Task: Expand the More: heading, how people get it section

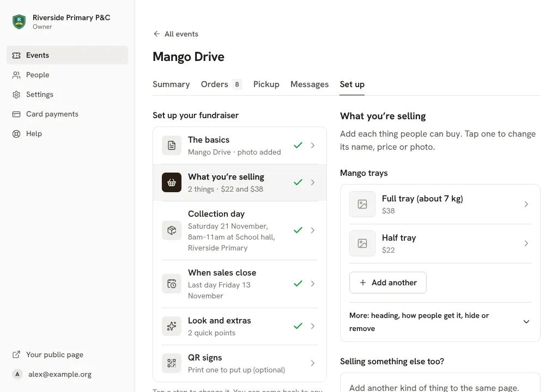Action: 440,322
